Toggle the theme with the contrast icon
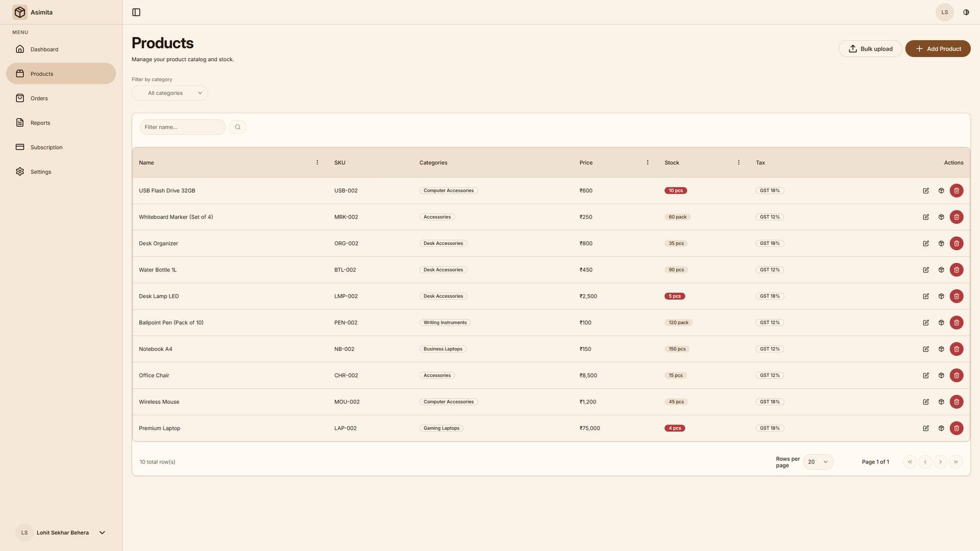Viewport: 980px width, 551px height. (966, 12)
